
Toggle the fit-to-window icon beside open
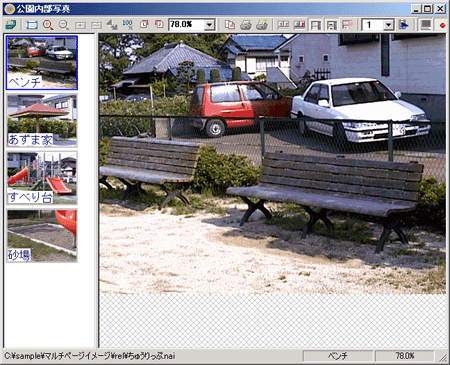pyautogui.click(x=32, y=25)
